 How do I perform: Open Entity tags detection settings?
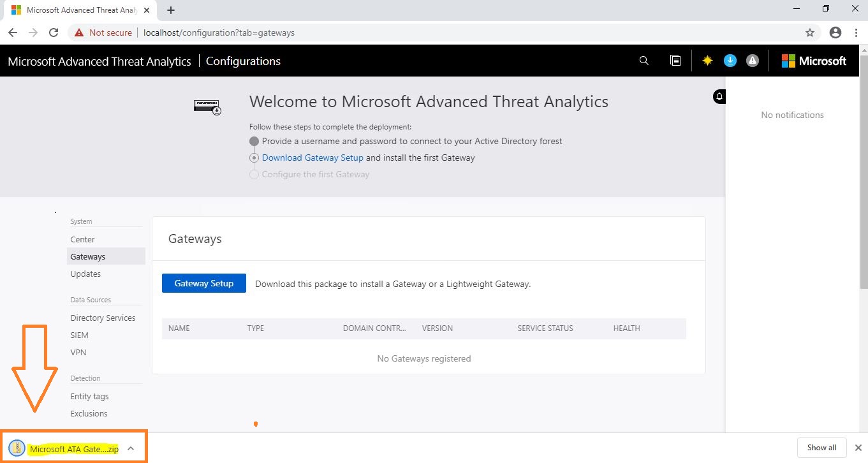(x=89, y=396)
